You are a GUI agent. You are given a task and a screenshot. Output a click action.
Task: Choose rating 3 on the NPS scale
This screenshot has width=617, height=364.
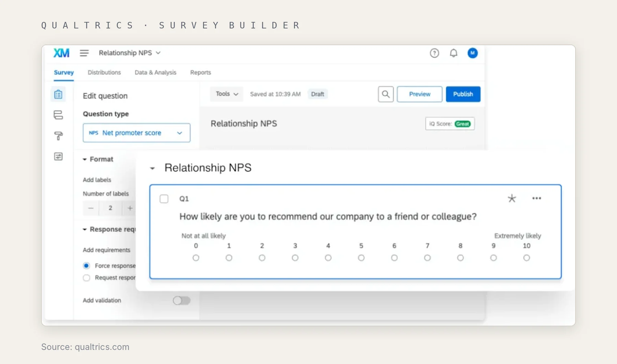pos(295,258)
